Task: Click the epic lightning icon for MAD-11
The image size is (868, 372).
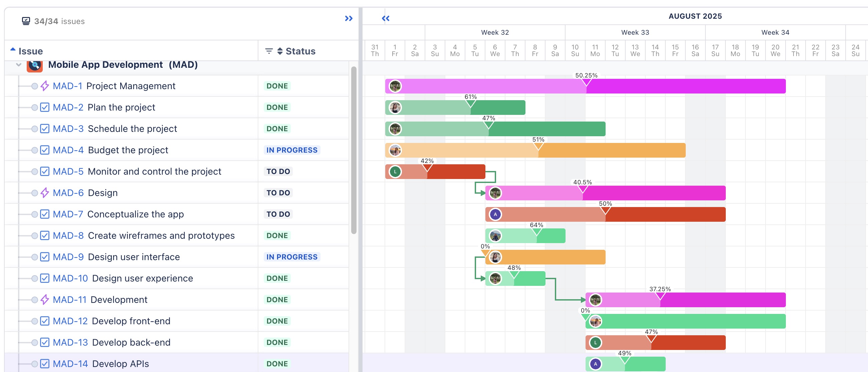Action: (x=45, y=300)
